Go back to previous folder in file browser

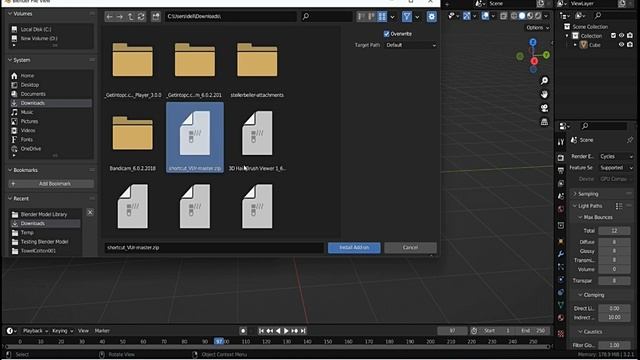(x=109, y=17)
